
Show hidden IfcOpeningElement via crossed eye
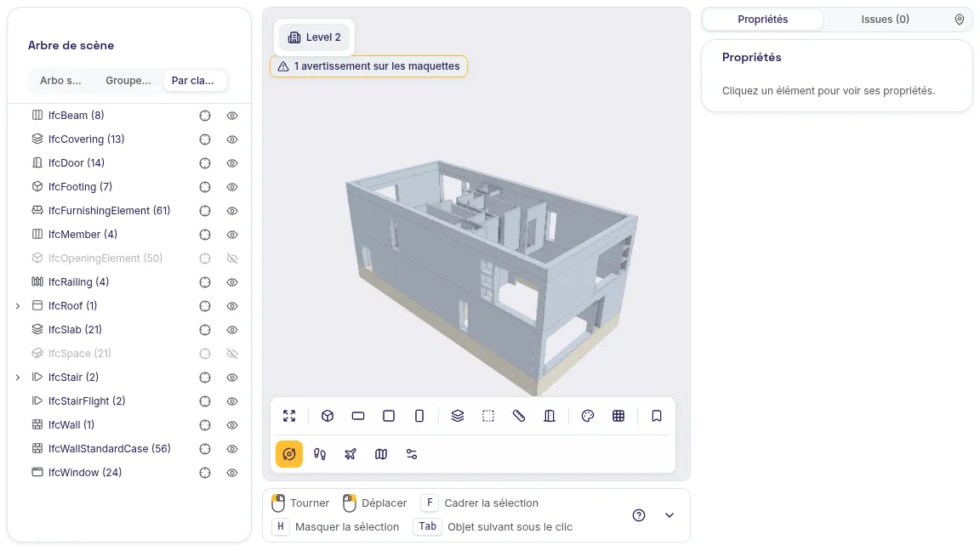coord(232,258)
